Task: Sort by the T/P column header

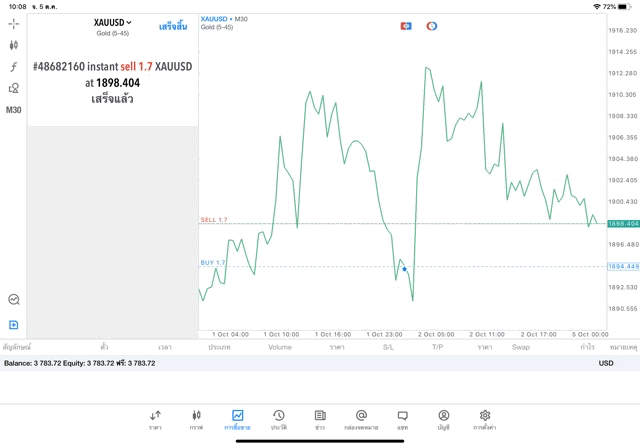Action: [437, 347]
